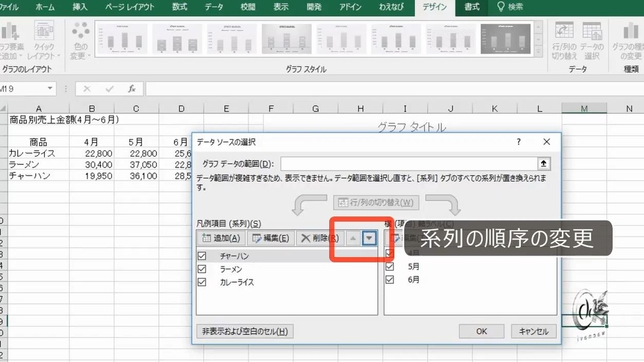Click 行/列の切り替え in the ribbon
644x362 pixels.
point(564,41)
